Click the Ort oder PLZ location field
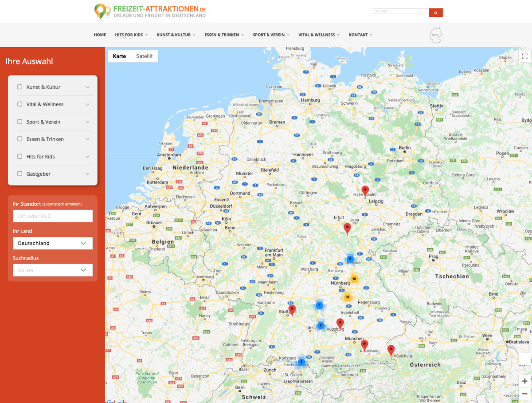532x403 pixels. pos(53,216)
